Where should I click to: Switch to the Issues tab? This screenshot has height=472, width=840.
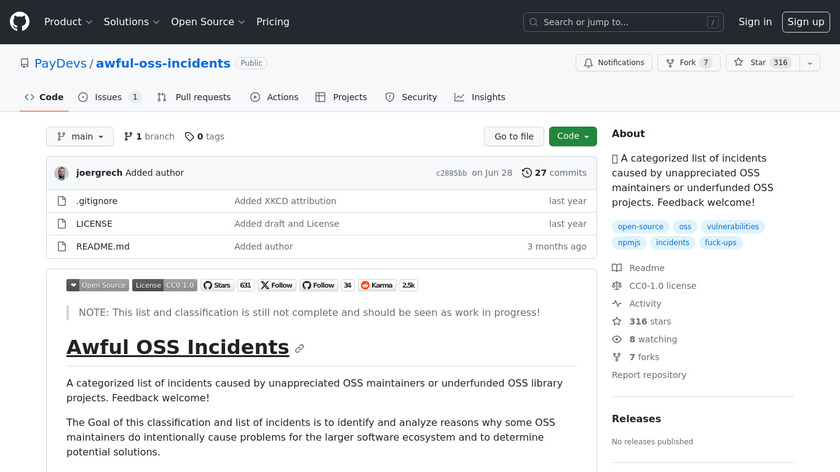(109, 97)
